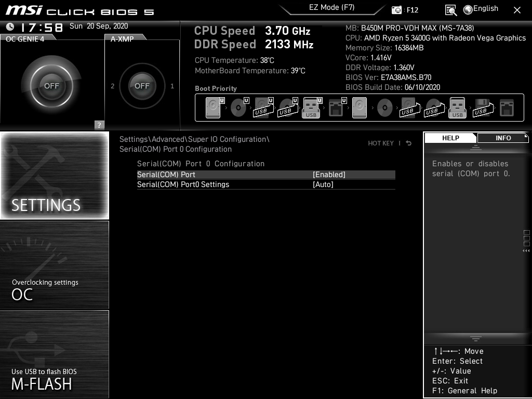Open the Serial(COM) Port [Enabled] value
Screen dimensions: 532x399
(329, 175)
